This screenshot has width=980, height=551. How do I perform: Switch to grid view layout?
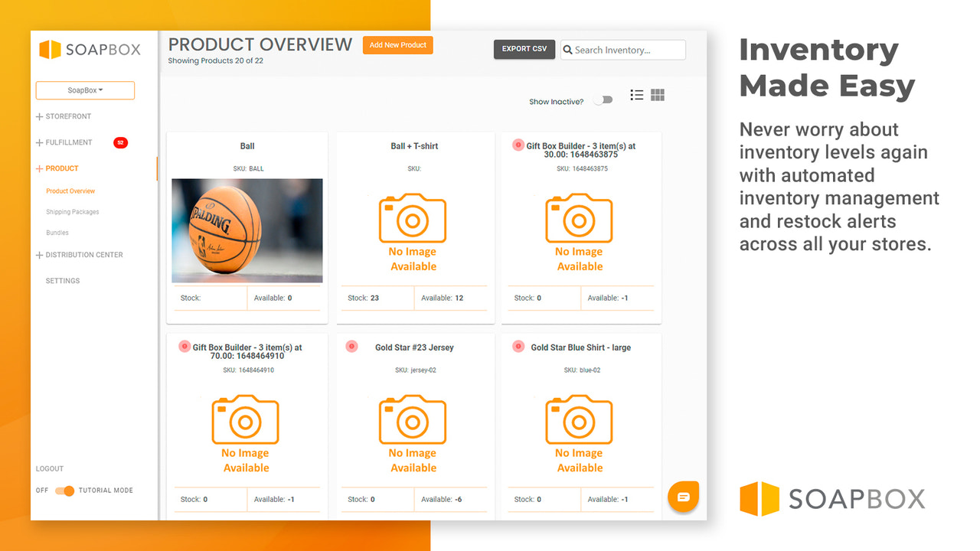[x=657, y=95]
